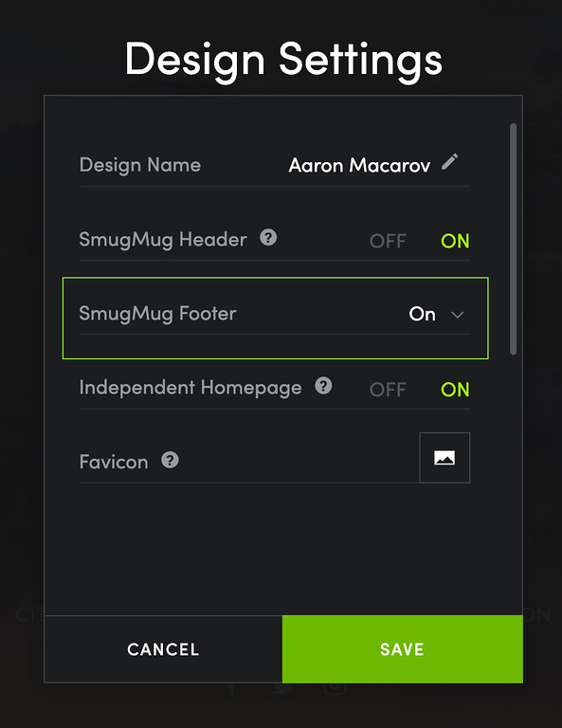Click the Design Name label

[140, 165]
